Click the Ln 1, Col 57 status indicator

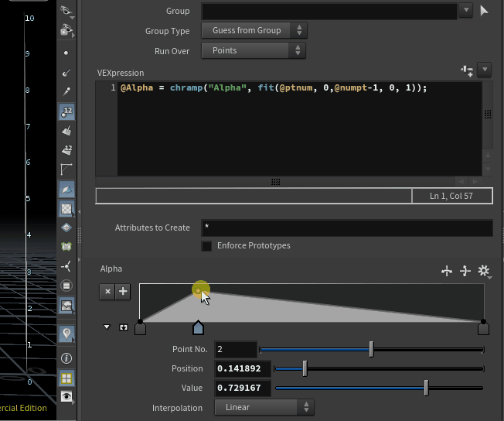451,196
